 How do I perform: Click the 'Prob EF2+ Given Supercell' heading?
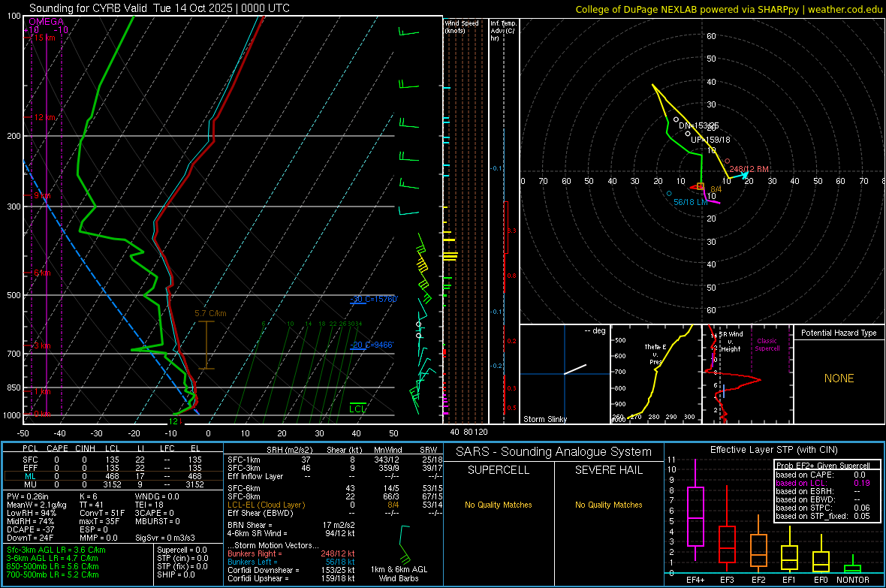click(823, 466)
